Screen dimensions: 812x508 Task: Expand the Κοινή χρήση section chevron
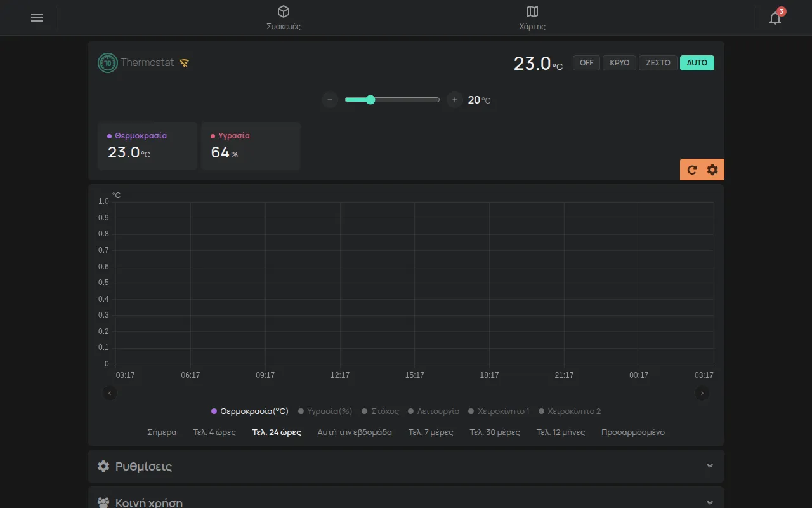pos(710,503)
